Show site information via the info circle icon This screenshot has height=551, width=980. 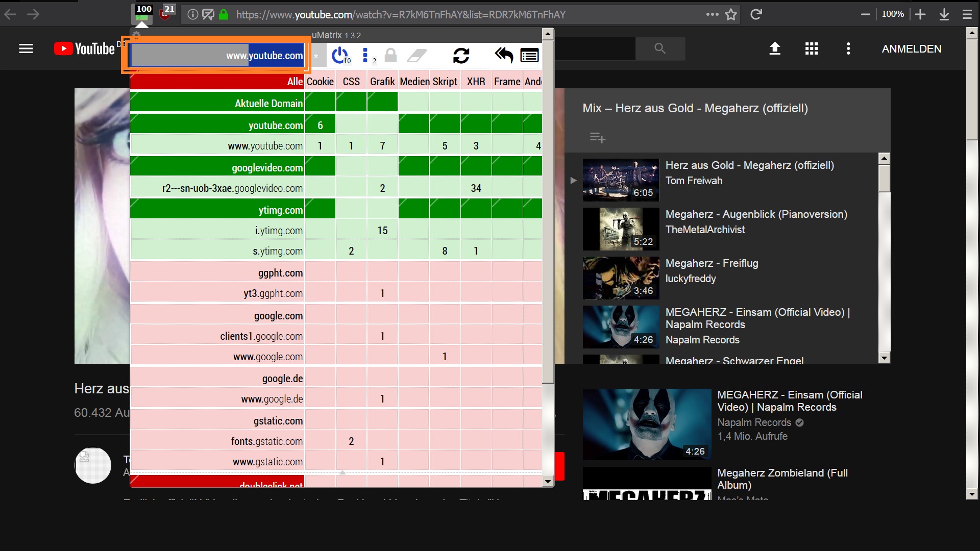[192, 15]
